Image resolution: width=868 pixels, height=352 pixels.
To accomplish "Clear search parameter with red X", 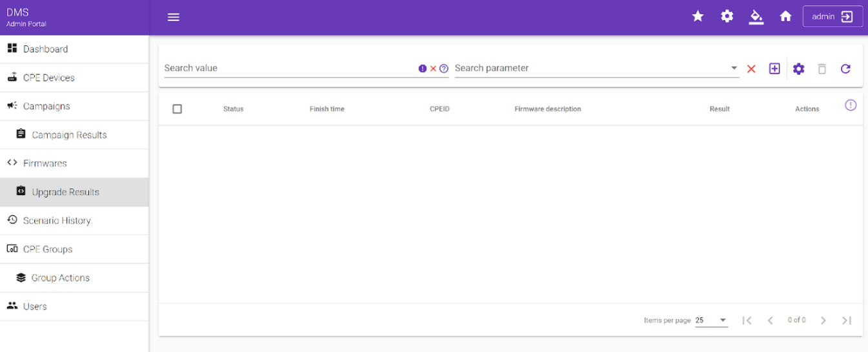I will (x=751, y=69).
